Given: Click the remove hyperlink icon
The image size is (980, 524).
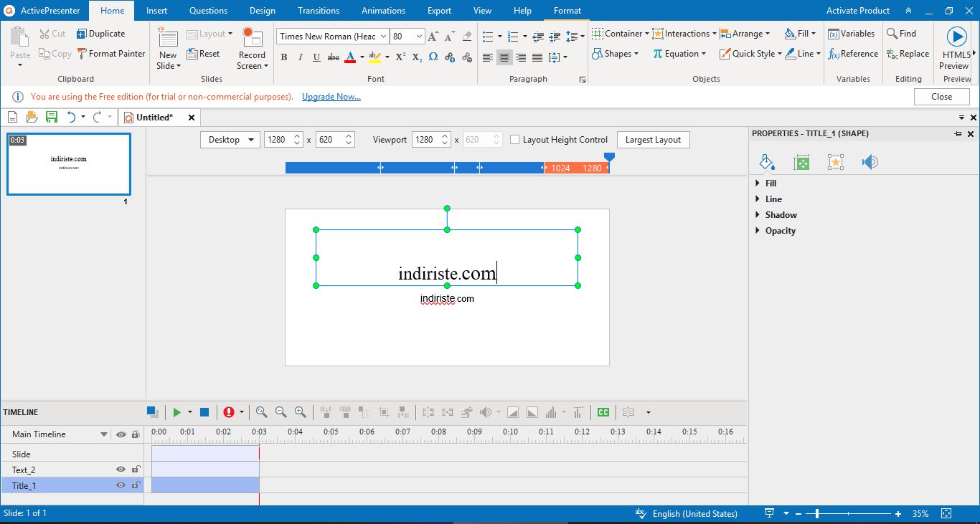Looking at the screenshot, I should pyautogui.click(x=467, y=57).
